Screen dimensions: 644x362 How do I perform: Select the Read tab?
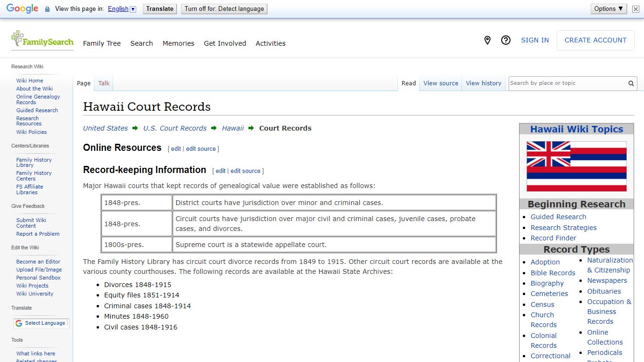(x=409, y=83)
